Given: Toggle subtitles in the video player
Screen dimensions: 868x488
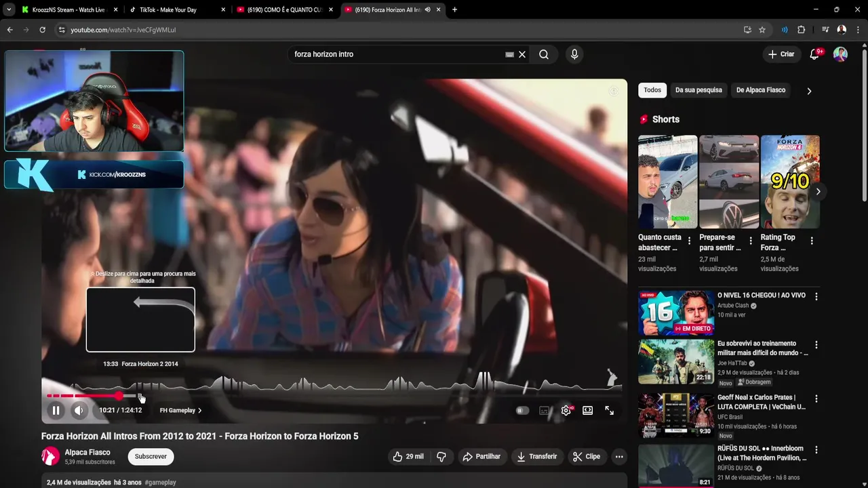Looking at the screenshot, I should [x=544, y=410].
